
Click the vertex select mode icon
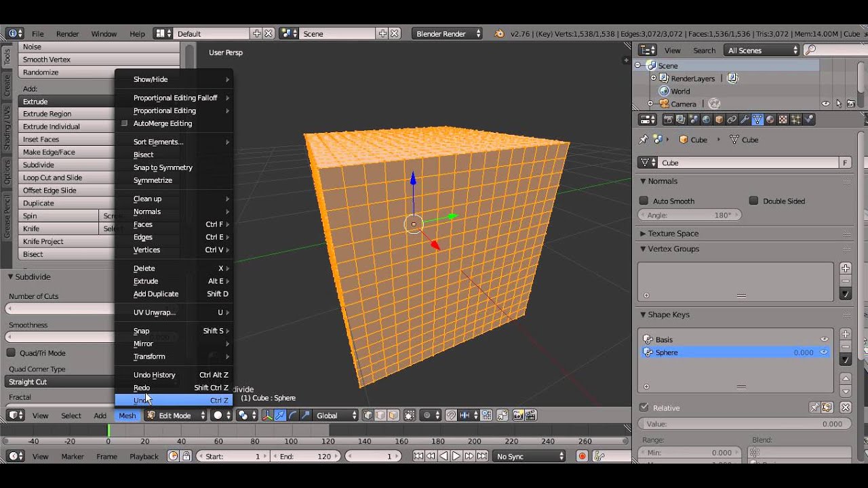point(368,415)
